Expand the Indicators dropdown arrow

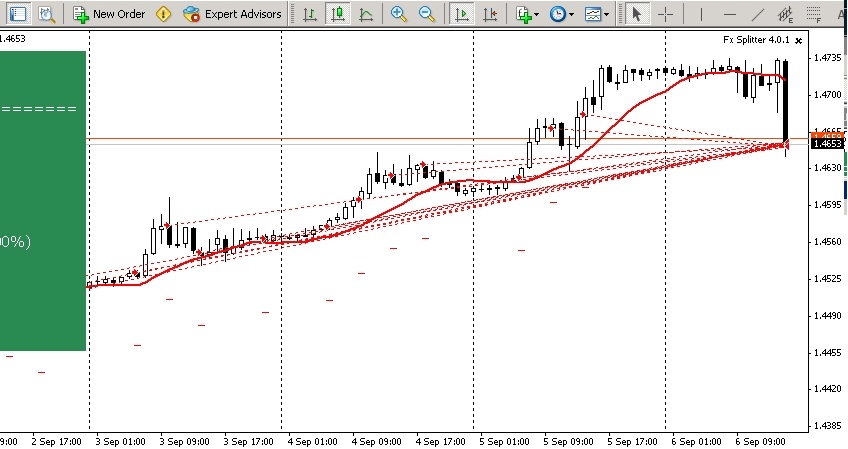(x=536, y=15)
